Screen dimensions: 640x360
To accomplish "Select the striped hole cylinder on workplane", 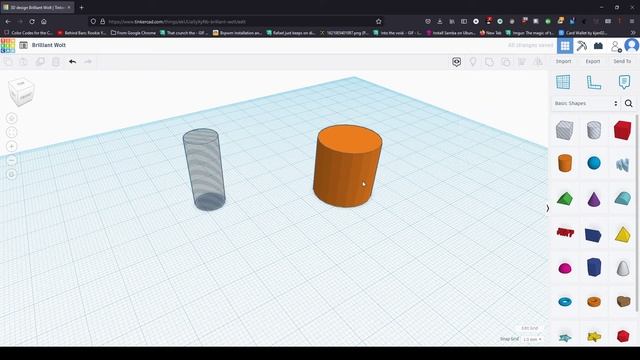I will (204, 169).
